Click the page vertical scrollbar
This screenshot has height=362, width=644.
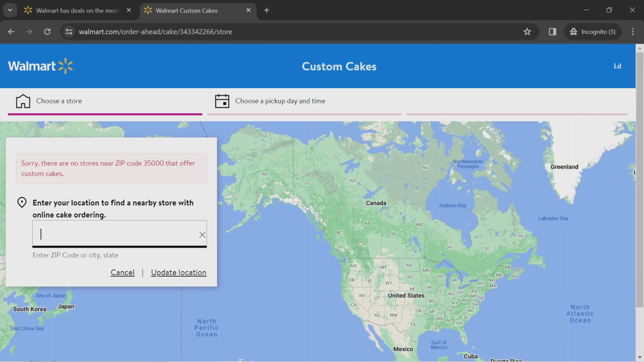click(x=640, y=180)
